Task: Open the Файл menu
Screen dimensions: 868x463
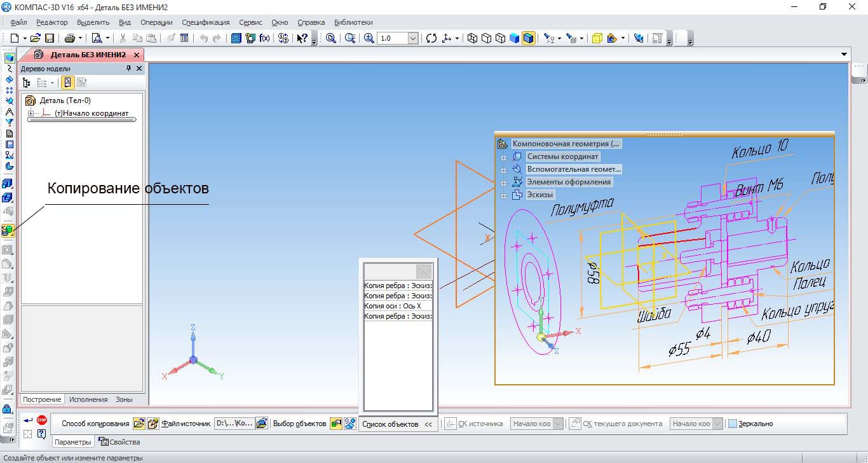Action: pos(18,22)
